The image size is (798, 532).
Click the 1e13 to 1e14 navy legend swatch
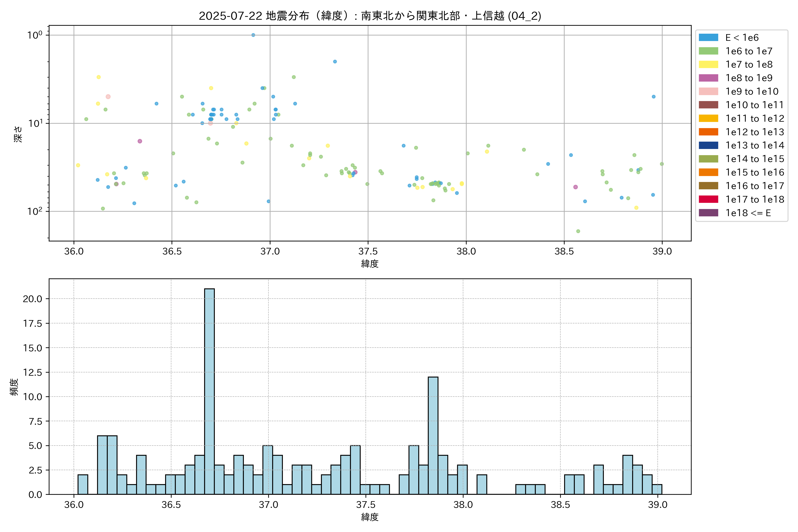(x=708, y=145)
